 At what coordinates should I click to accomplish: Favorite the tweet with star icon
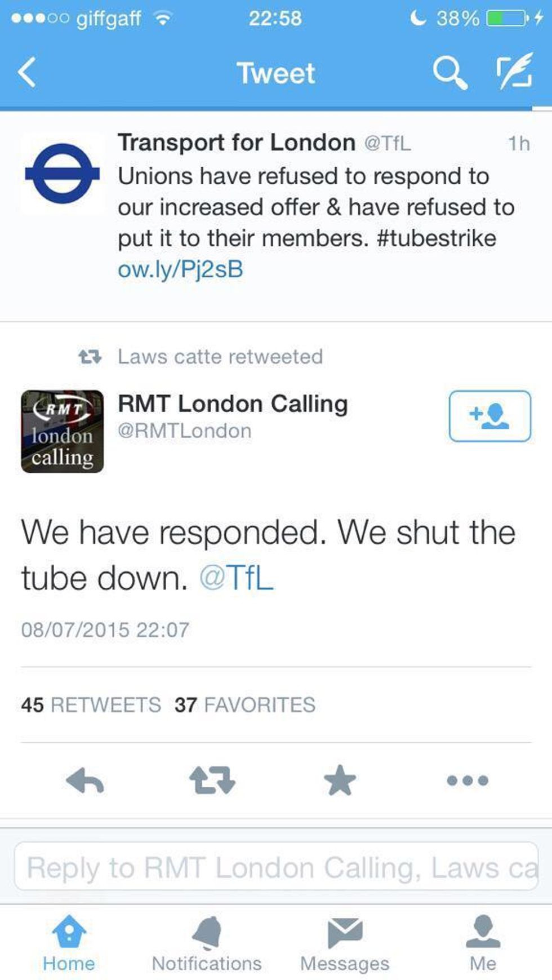pos(340,781)
